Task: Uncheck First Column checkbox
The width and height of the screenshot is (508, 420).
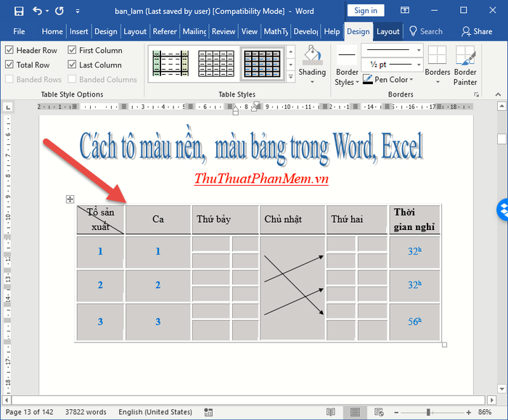Action: [72, 50]
